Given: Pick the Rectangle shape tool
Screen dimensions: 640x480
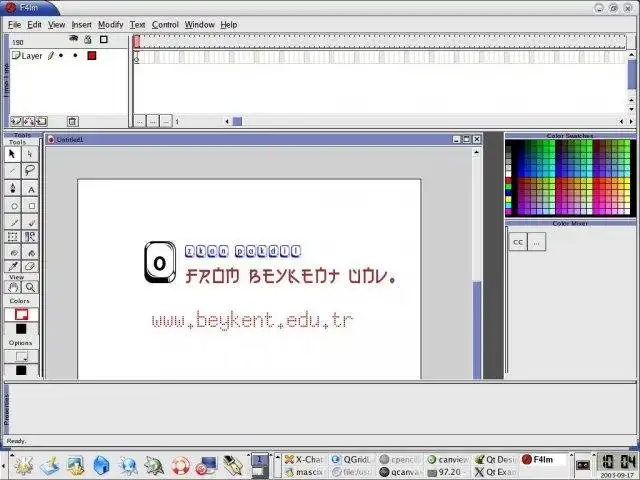Looking at the screenshot, I should pos(30,206).
